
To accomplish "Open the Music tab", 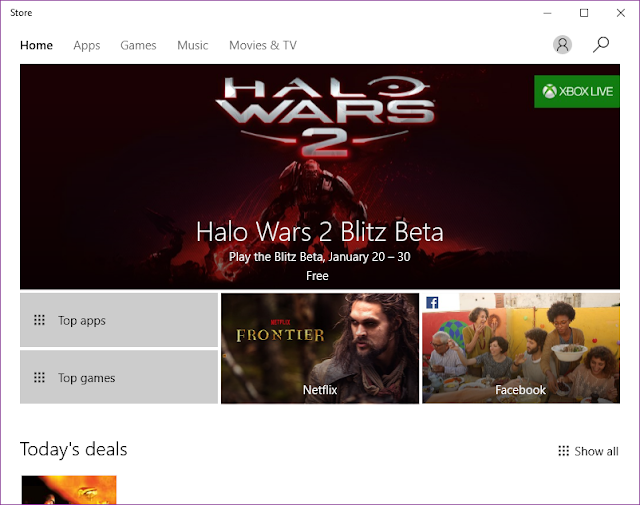I will click(192, 45).
